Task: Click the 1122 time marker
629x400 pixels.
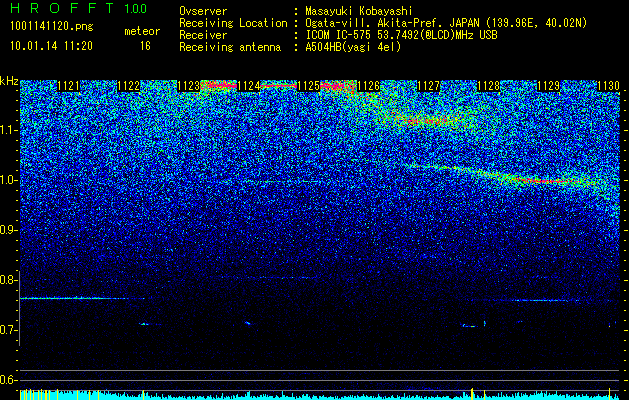Action: click(x=129, y=86)
